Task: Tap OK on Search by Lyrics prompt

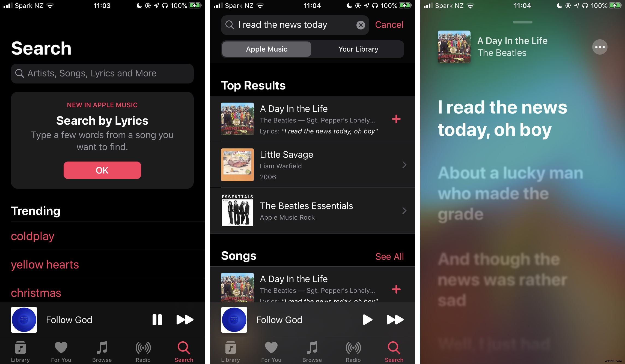Action: coord(102,169)
